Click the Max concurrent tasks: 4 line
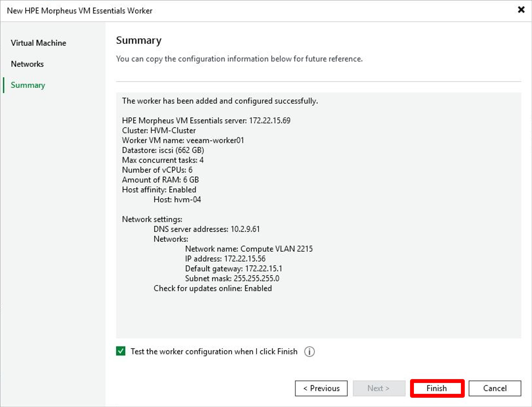Image resolution: width=532 pixels, height=407 pixels. (x=163, y=160)
